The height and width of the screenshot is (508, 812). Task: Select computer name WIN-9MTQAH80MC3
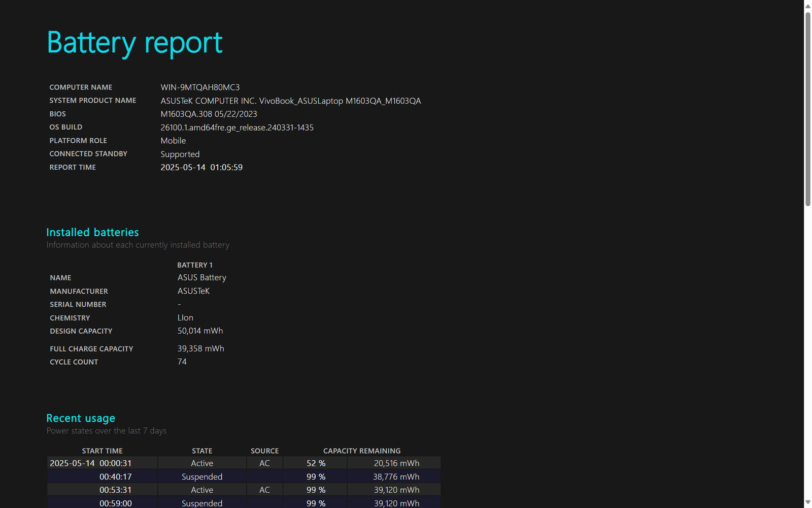coord(200,87)
